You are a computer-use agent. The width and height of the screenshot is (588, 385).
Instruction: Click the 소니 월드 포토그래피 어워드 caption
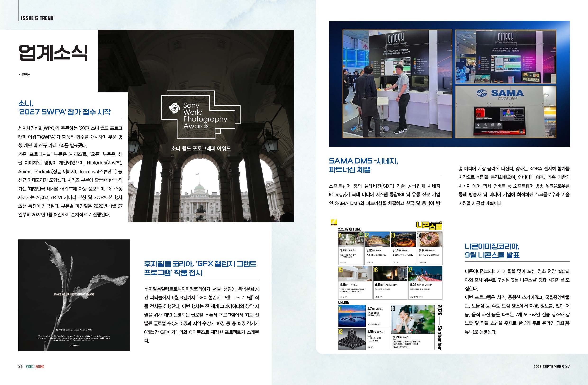(201, 148)
